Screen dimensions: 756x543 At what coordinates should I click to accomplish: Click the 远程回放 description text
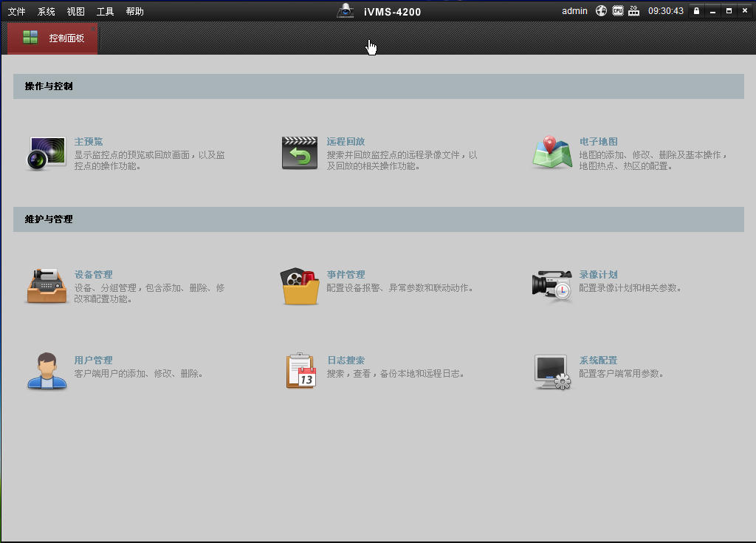[x=402, y=160]
